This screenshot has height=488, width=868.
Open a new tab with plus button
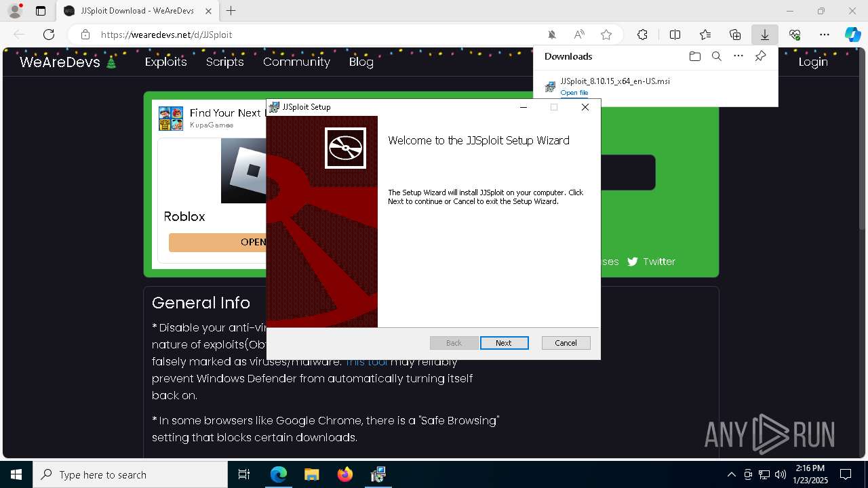point(231,11)
